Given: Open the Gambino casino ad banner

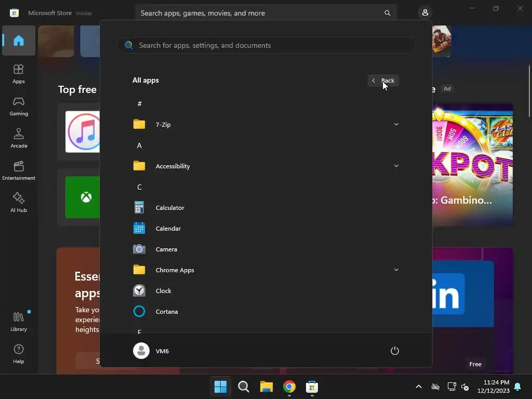Looking at the screenshot, I should point(473,165).
